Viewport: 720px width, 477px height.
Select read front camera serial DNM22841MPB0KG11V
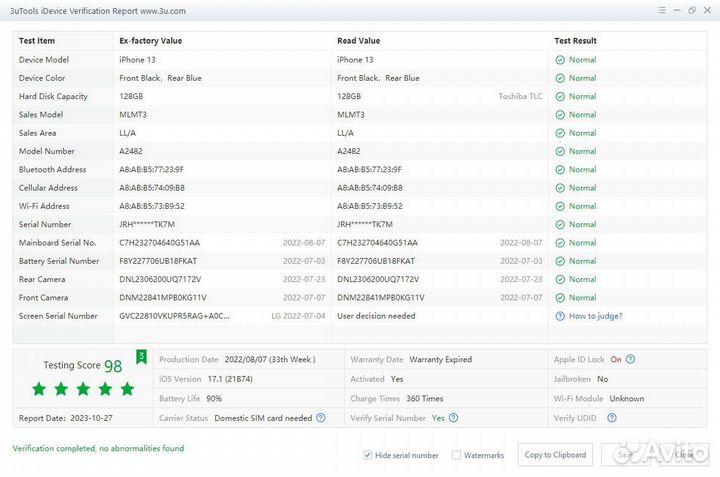pos(381,297)
